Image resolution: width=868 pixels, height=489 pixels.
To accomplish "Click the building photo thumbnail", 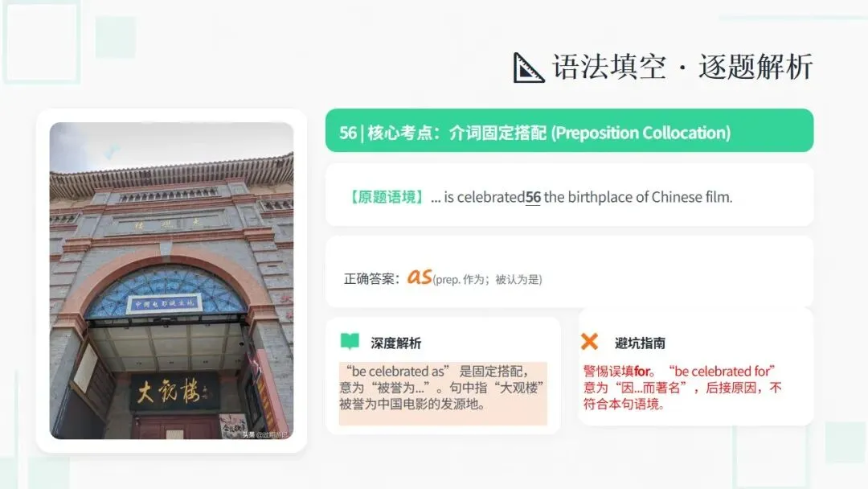I will click(x=172, y=281).
